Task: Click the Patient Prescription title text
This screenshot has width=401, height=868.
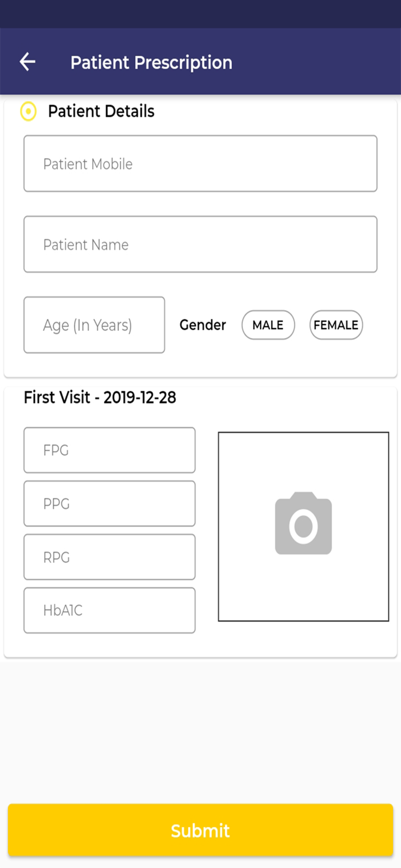Action: (151, 62)
